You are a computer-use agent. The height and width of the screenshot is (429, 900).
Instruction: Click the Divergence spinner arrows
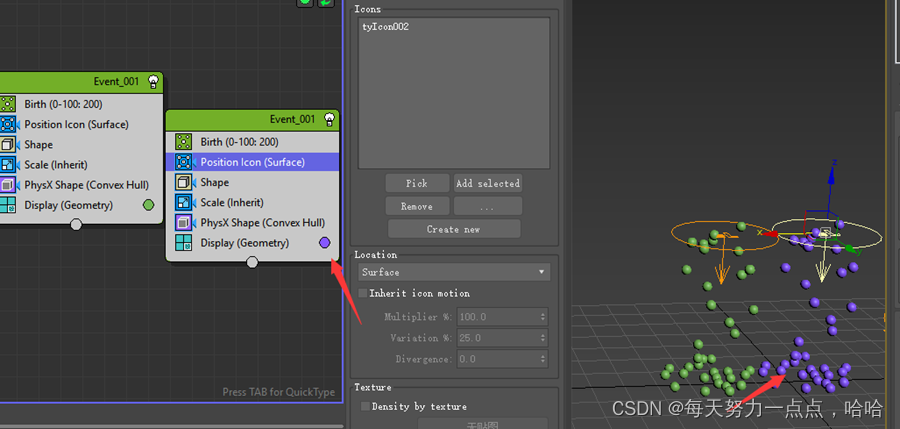click(543, 359)
